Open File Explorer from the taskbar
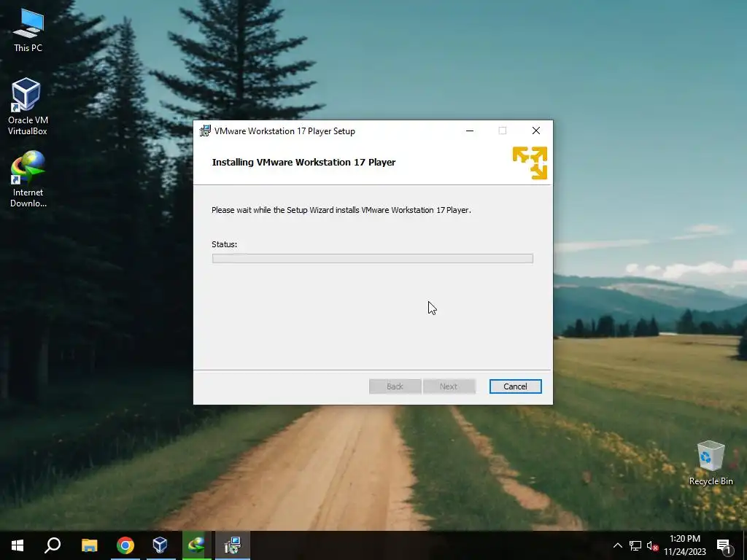Viewport: 747px width, 560px height. tap(90, 545)
